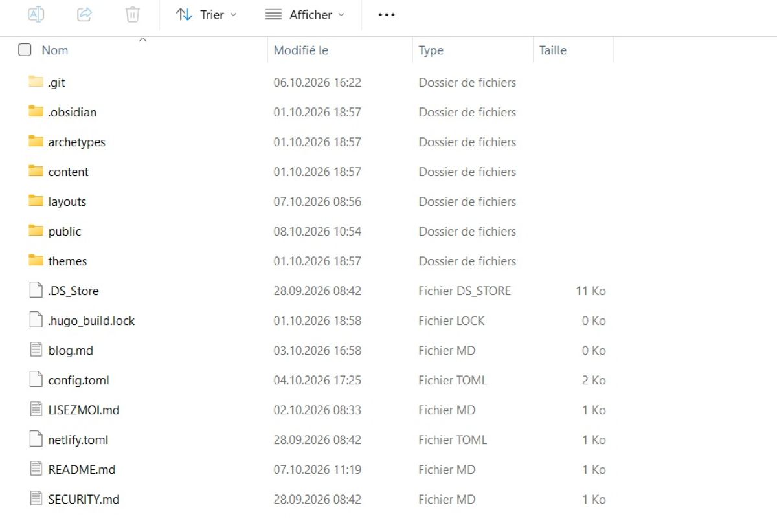Image resolution: width=777 pixels, height=532 pixels.
Task: Select the layouts folder icon
Action: pos(36,201)
